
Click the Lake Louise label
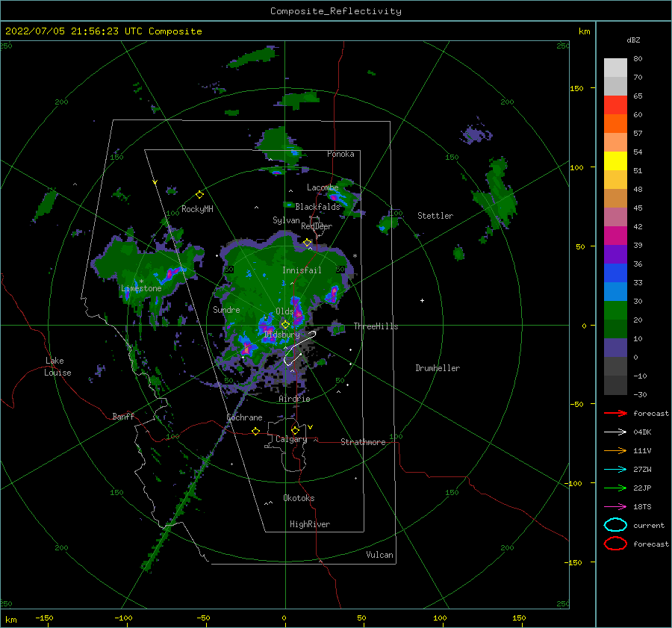click(57, 367)
